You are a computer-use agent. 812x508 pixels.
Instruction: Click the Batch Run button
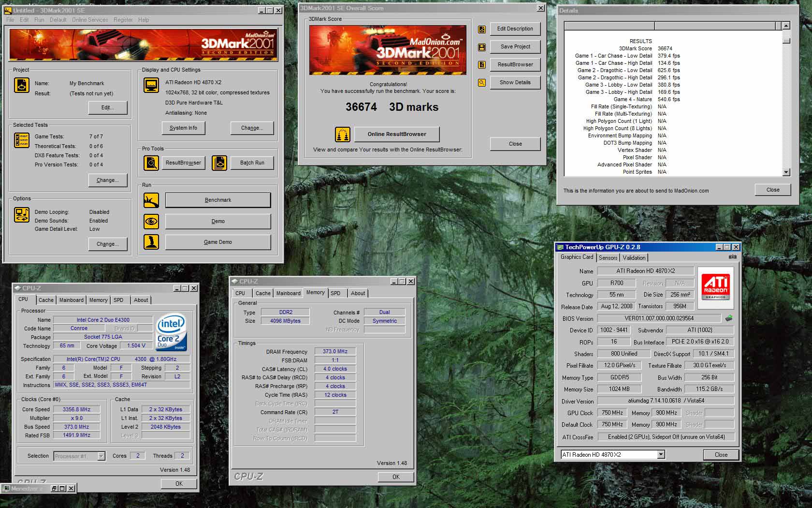(x=252, y=163)
